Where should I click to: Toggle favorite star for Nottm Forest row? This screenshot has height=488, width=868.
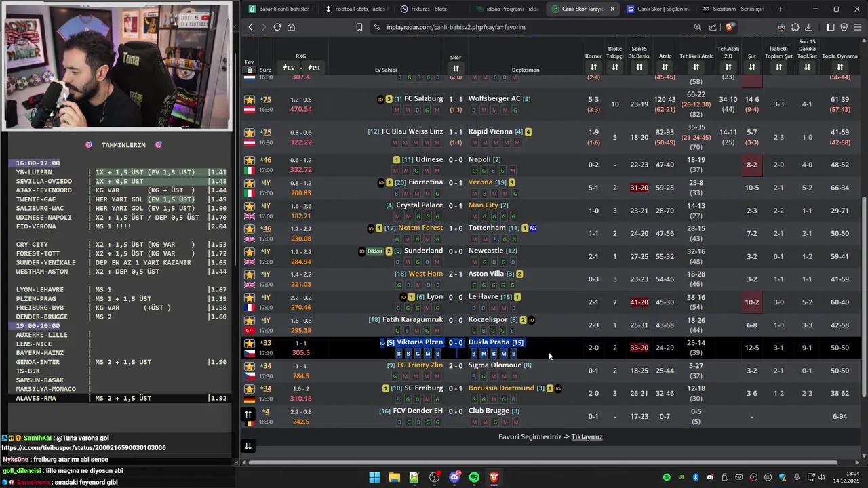(250, 229)
